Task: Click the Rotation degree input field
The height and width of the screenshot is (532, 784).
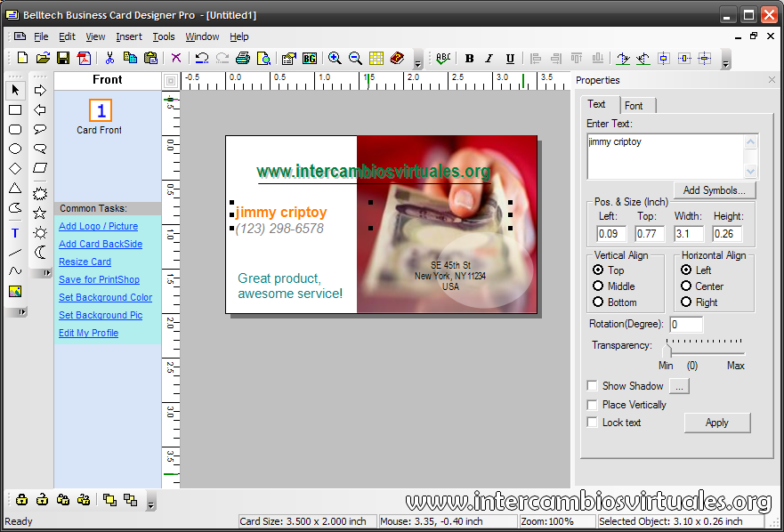Action: pos(686,324)
